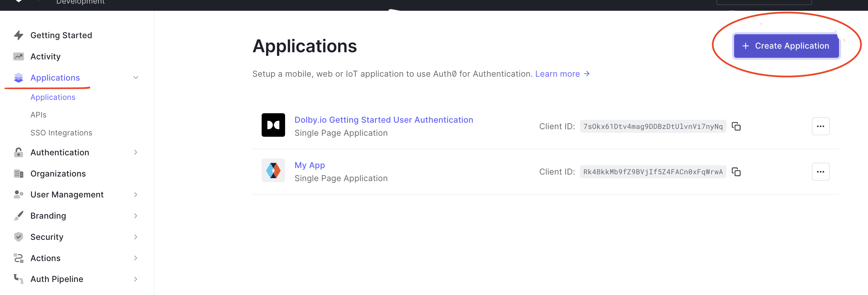The width and height of the screenshot is (868, 295).
Task: Click the User Management people icon
Action: 19,194
